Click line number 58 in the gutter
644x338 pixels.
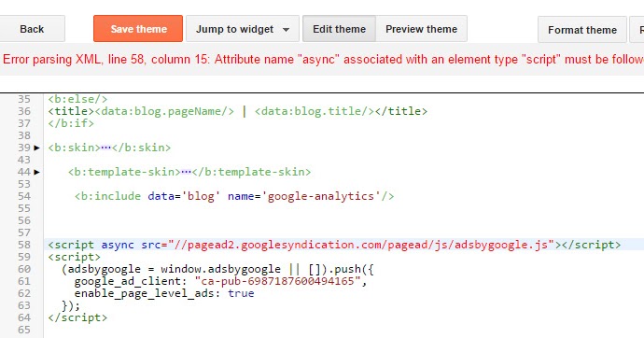24,245
